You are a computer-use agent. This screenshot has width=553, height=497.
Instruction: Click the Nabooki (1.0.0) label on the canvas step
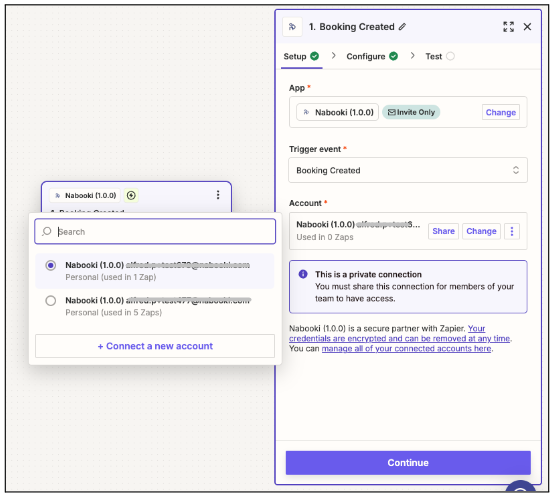[85, 195]
